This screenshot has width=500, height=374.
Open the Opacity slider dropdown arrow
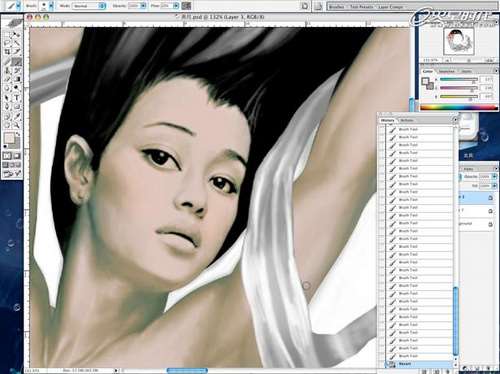point(143,6)
